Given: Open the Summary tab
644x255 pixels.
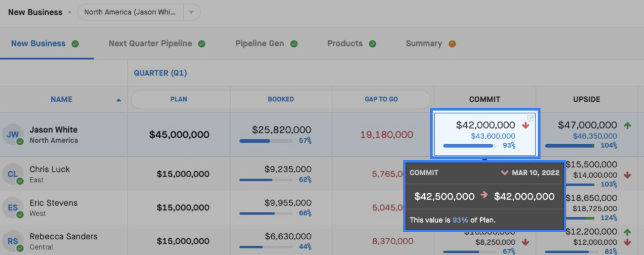Looking at the screenshot, I should (x=424, y=43).
